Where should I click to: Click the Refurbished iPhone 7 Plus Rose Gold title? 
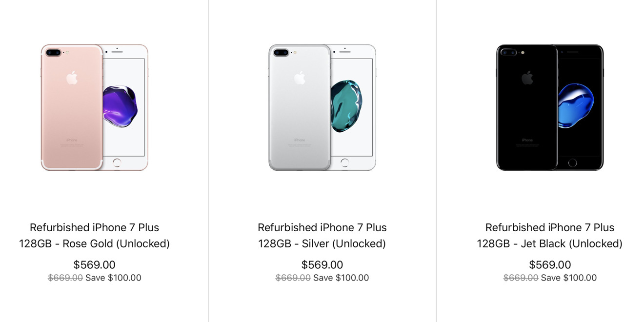94,227
